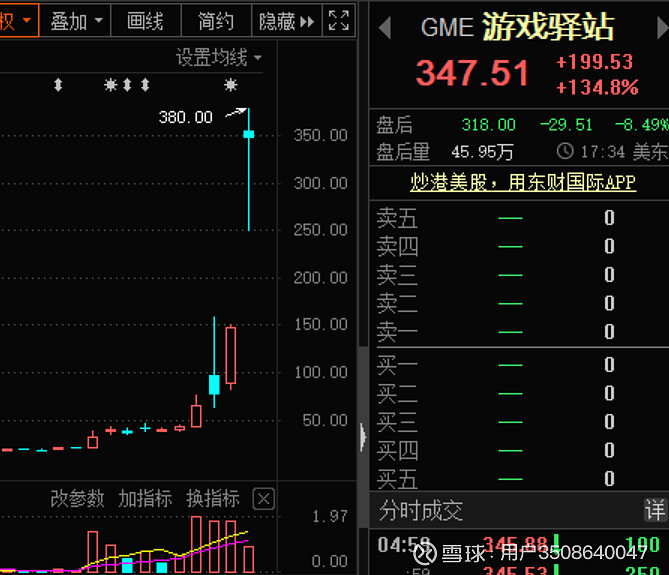Viewport: 669px width, 575px height.
Task: Click the 买五 bid row
Action: [x=518, y=479]
